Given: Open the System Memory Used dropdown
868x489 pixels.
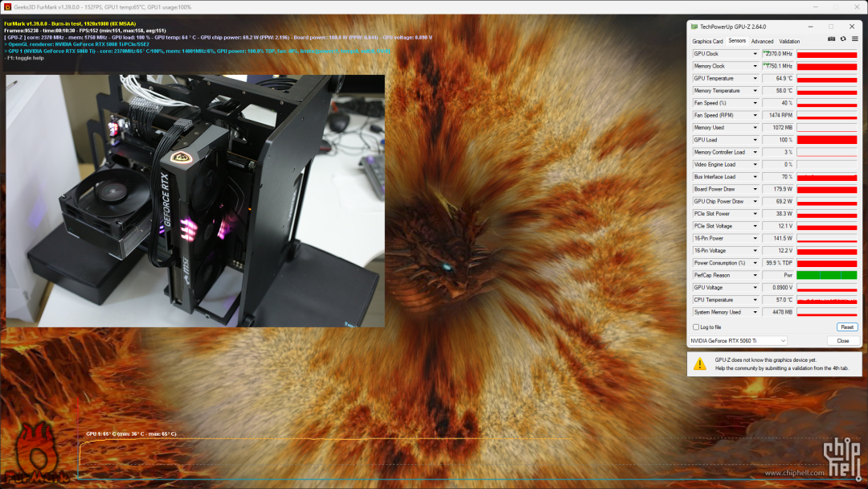Looking at the screenshot, I should [x=755, y=312].
